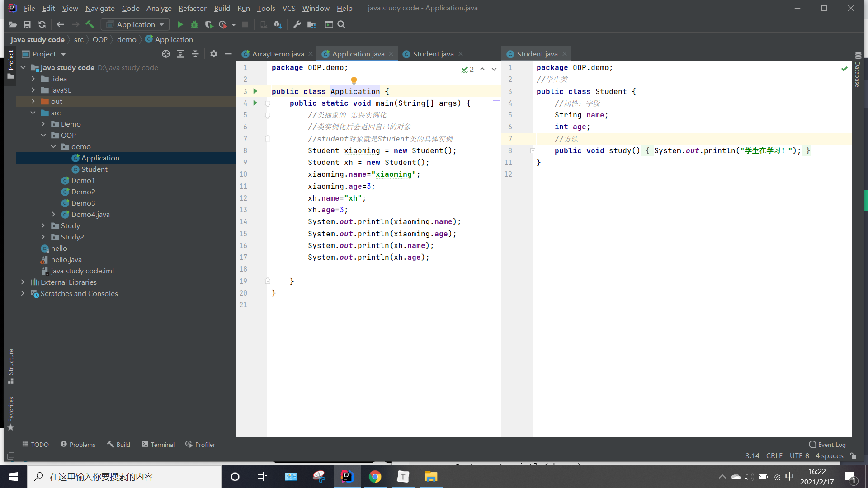Click the green Run button in toolbar
This screenshot has height=488, width=868.
(x=180, y=24)
